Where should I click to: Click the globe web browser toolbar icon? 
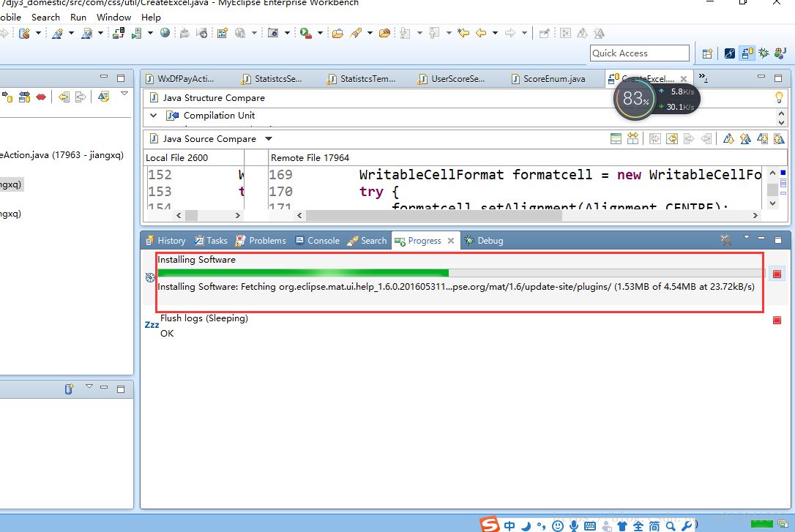165,33
